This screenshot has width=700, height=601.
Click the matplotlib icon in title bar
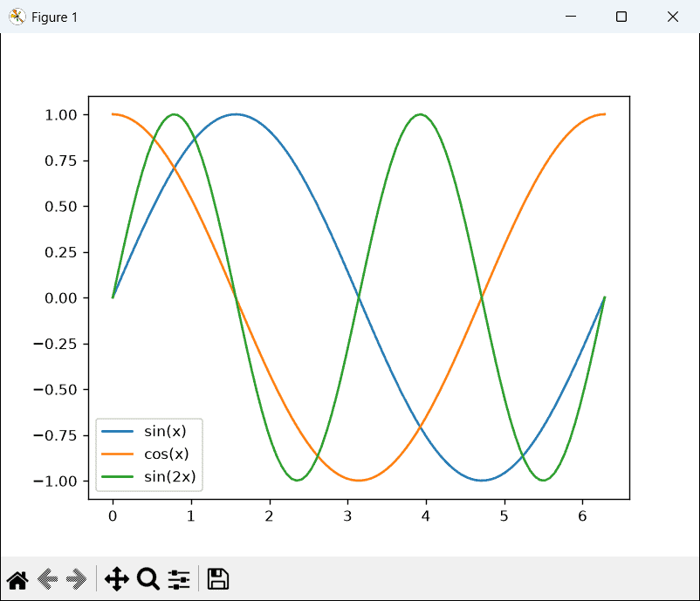17,17
